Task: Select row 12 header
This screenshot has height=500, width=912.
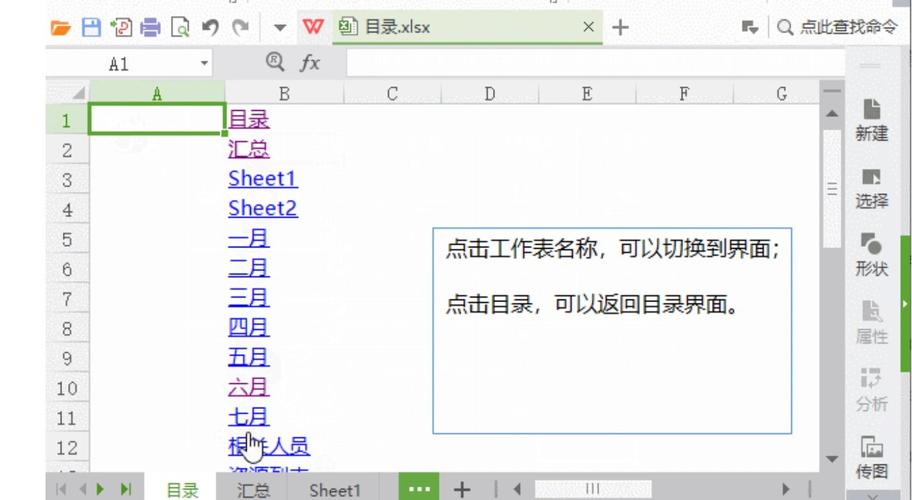Action: click(x=67, y=448)
